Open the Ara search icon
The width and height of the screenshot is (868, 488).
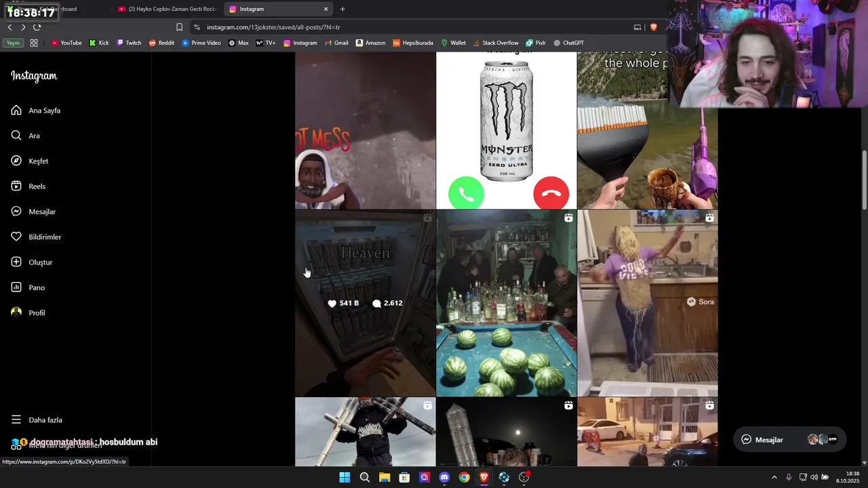click(x=16, y=136)
